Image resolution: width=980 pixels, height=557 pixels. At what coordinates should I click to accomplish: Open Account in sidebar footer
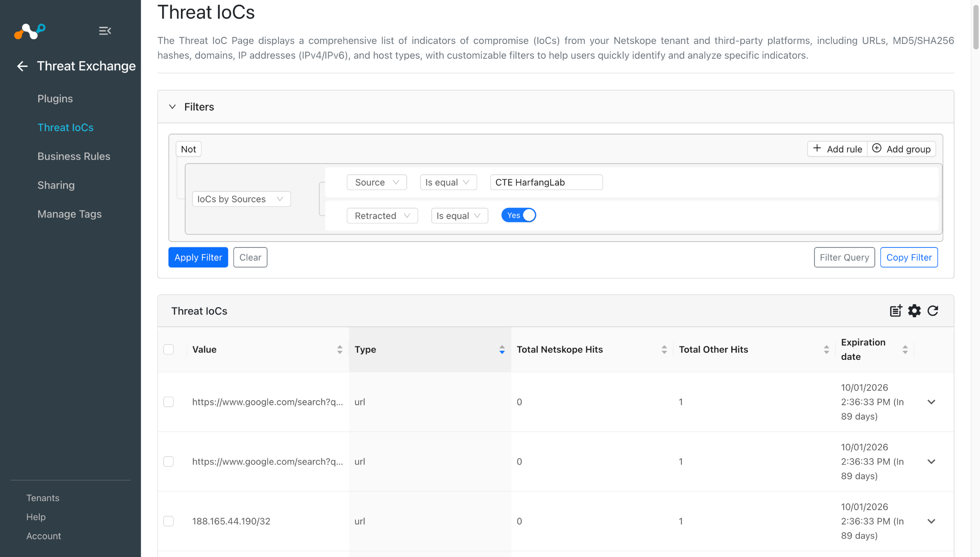pyautogui.click(x=44, y=536)
